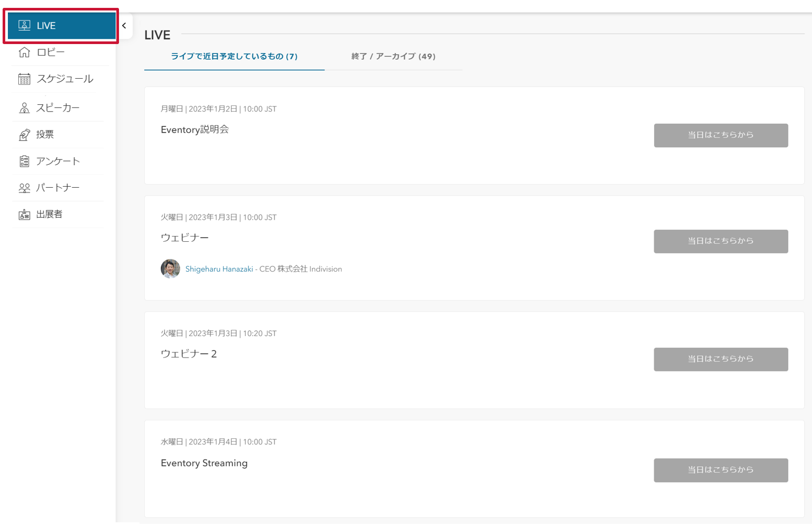Click the アンケート survey form icon
The height and width of the screenshot is (527, 812).
(24, 161)
